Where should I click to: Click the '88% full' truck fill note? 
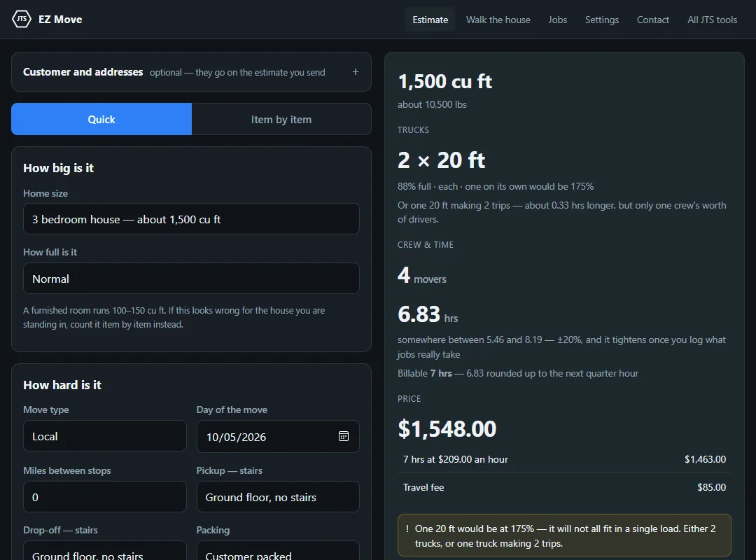click(496, 187)
